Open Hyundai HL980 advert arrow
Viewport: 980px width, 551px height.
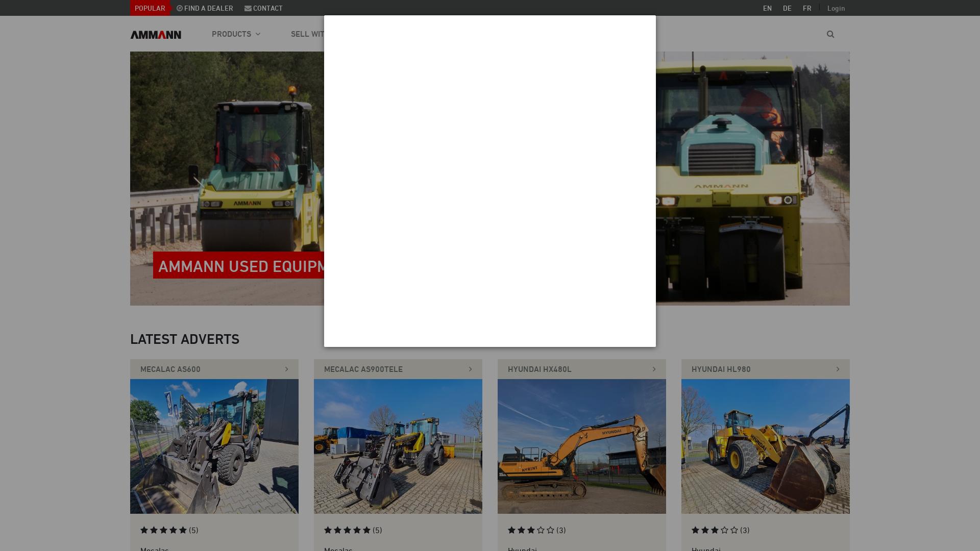[838, 369]
